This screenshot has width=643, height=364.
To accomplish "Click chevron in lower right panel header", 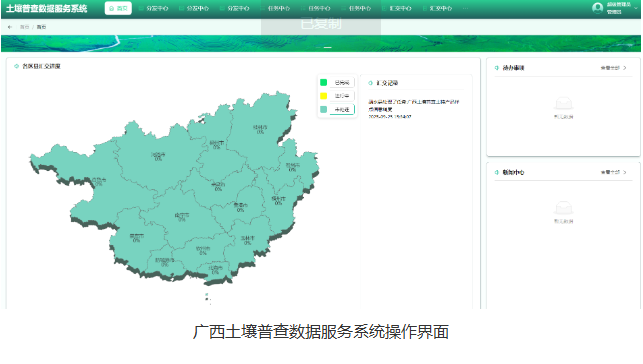I will tap(625, 173).
